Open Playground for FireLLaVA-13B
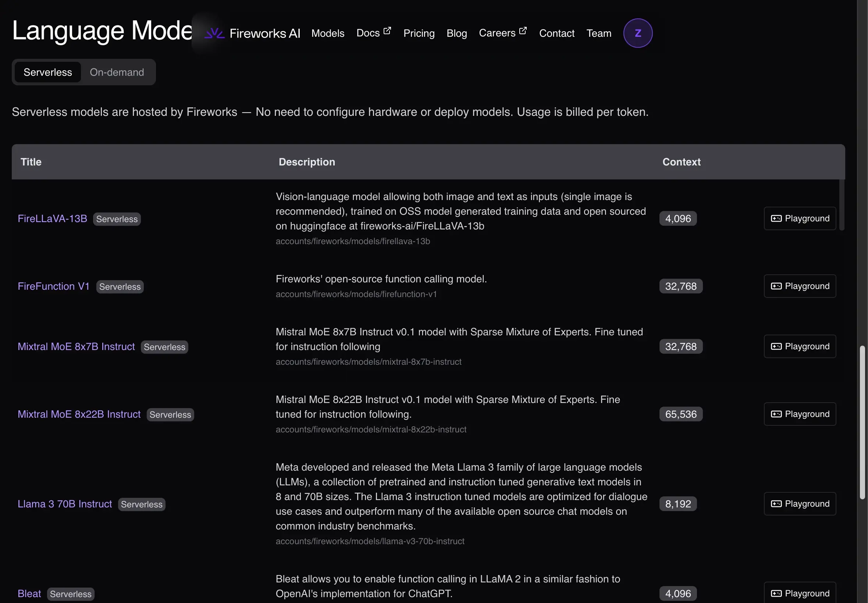 (800, 218)
